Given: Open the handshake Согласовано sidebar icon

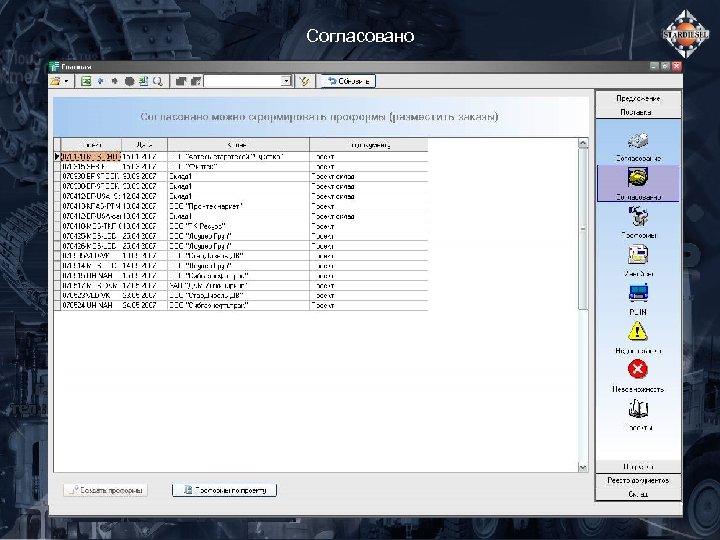Looking at the screenshot, I should point(638,178).
